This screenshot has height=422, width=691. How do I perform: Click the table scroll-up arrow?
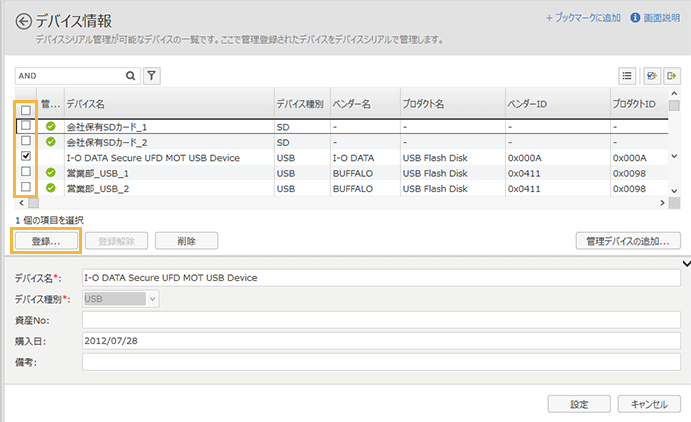[674, 93]
